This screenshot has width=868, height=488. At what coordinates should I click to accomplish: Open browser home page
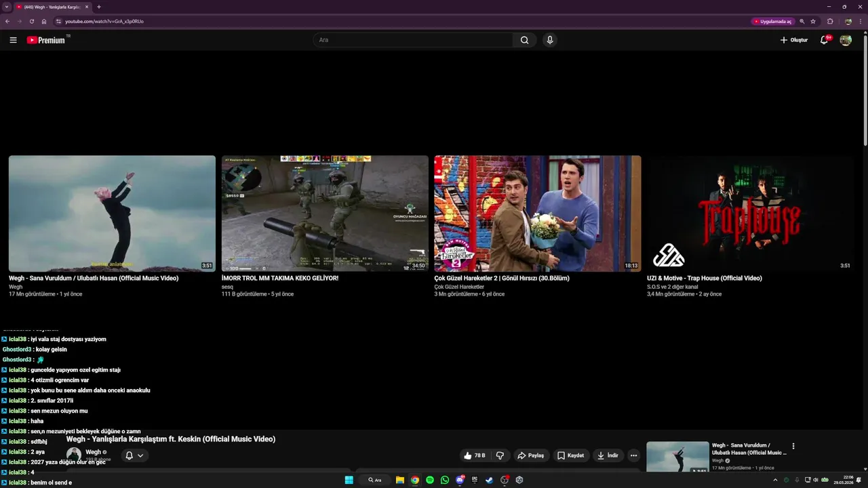tap(44, 21)
